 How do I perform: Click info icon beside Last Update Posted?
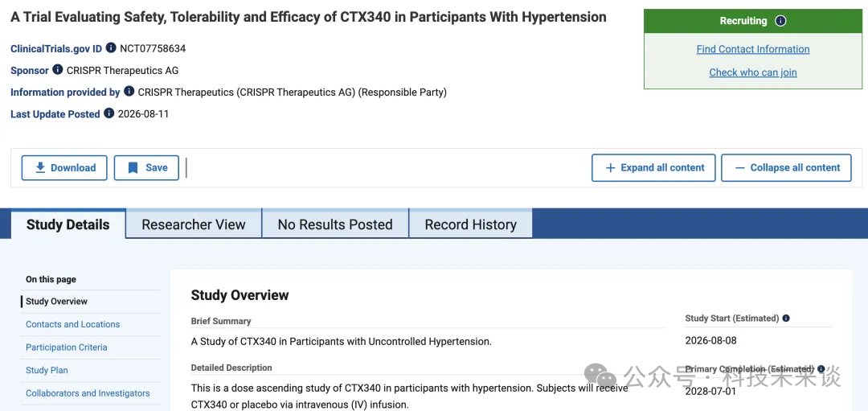click(109, 113)
